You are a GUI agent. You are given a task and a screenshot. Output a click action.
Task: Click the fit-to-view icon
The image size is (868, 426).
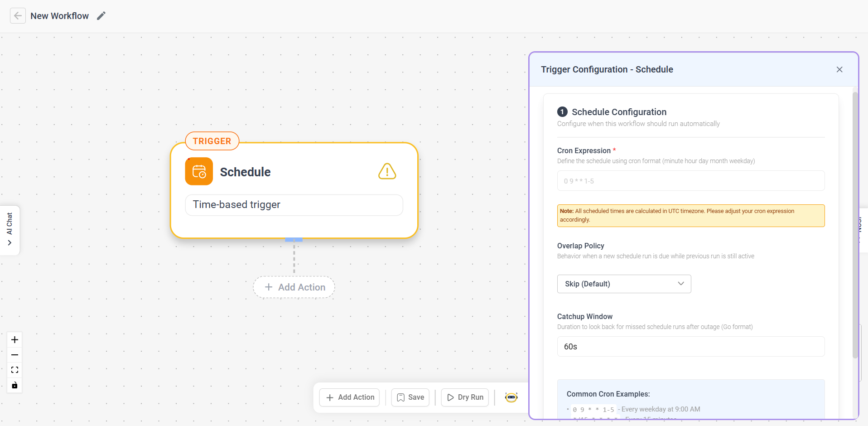tap(14, 370)
